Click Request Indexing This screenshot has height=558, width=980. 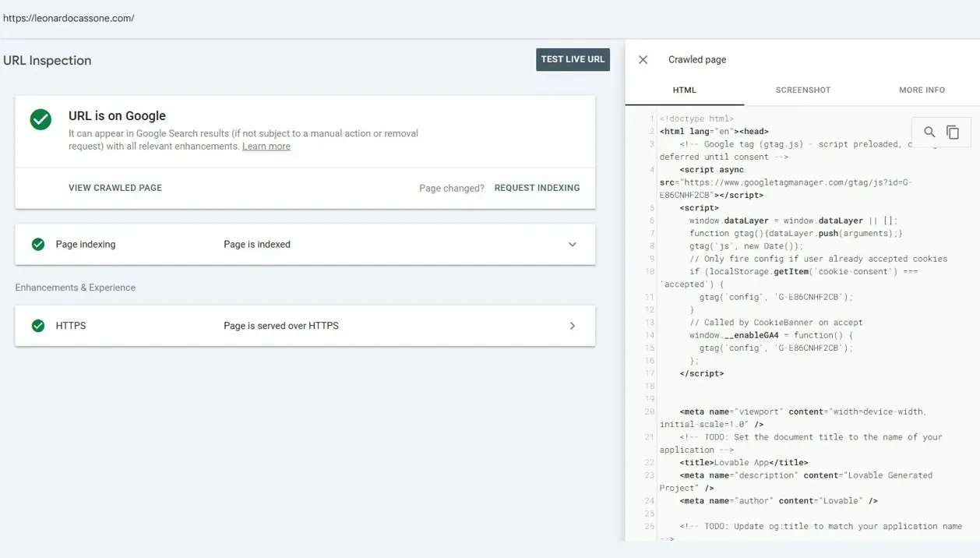click(x=537, y=188)
